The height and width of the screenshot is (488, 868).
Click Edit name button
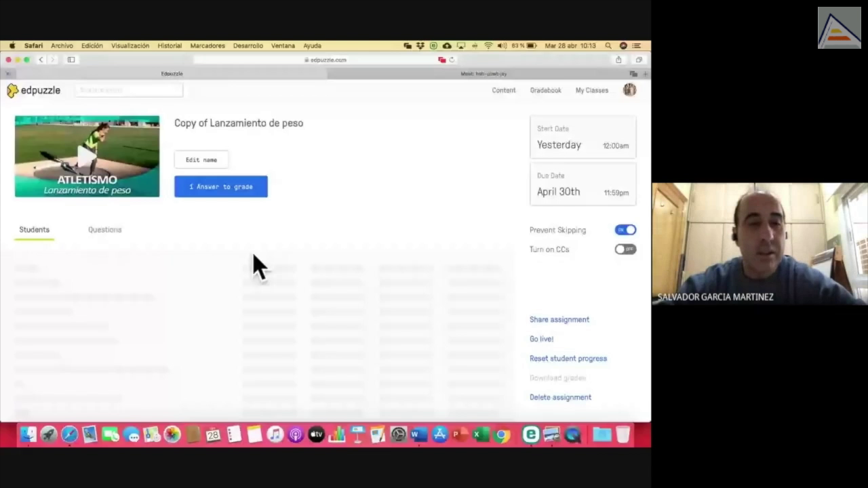point(201,160)
